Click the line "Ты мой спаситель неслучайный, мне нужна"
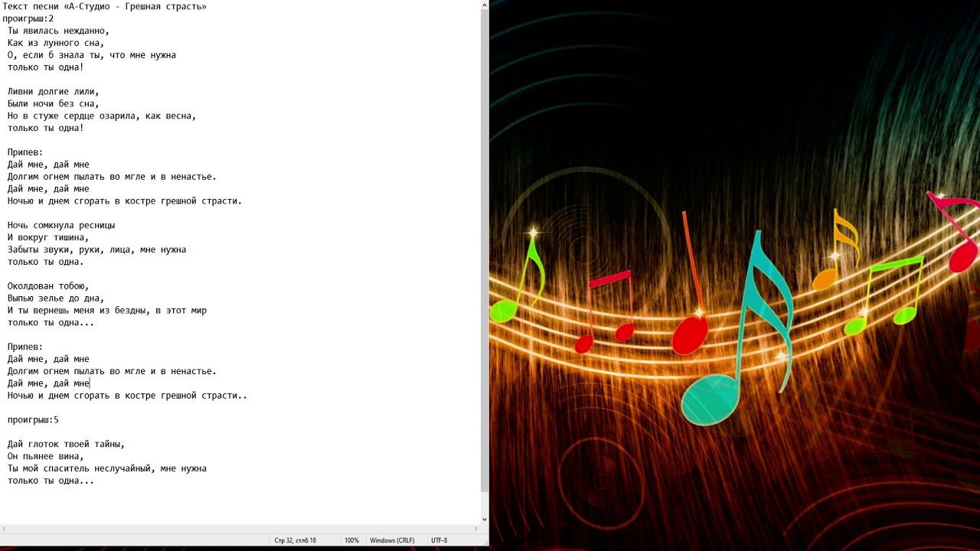 107,469
